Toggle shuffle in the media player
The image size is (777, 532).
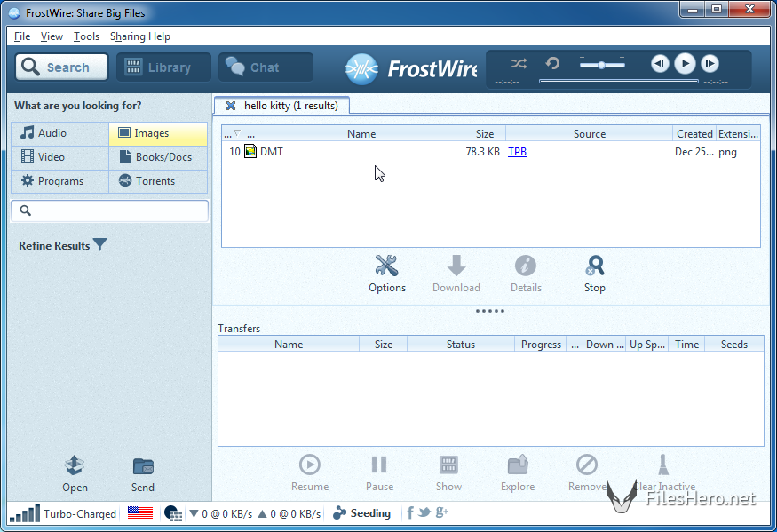(x=519, y=63)
